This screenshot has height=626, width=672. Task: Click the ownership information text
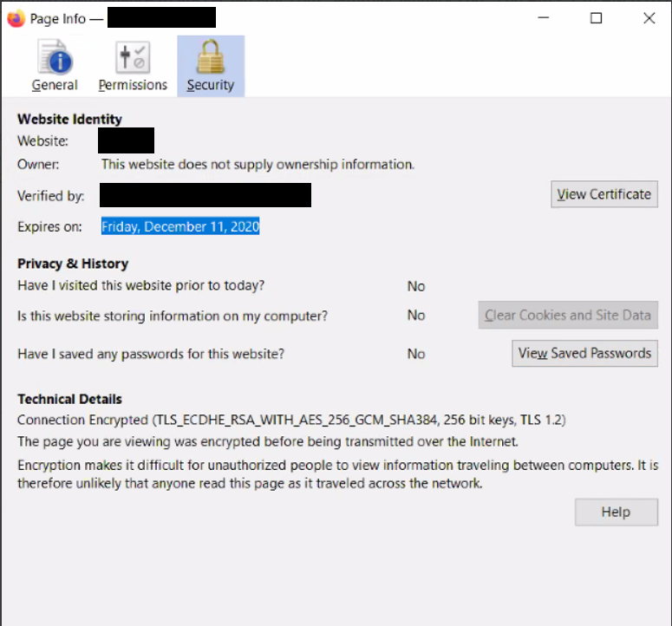coord(258,165)
